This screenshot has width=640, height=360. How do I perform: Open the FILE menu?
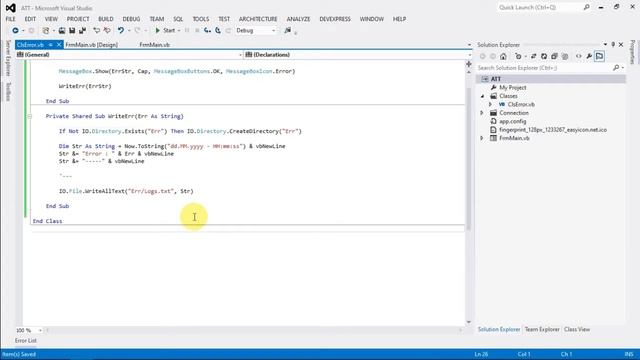pos(11,19)
